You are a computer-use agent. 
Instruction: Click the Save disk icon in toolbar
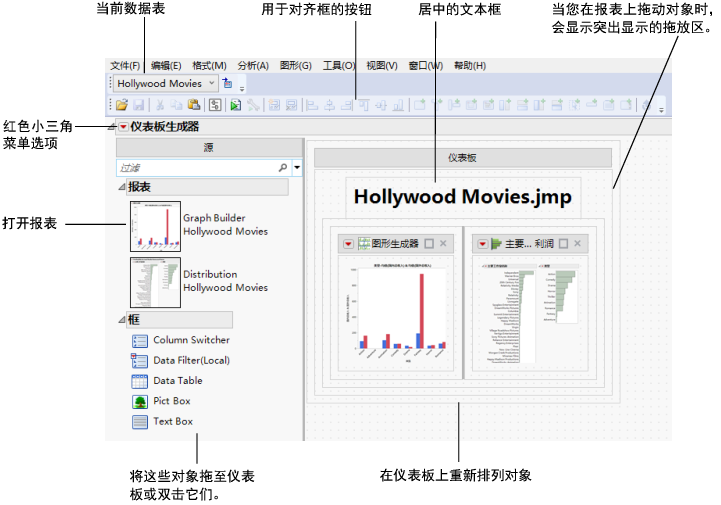pyautogui.click(x=138, y=105)
